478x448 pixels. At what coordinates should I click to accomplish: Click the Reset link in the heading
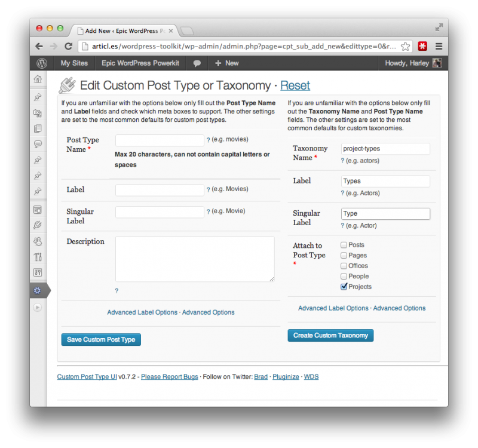[x=295, y=85]
